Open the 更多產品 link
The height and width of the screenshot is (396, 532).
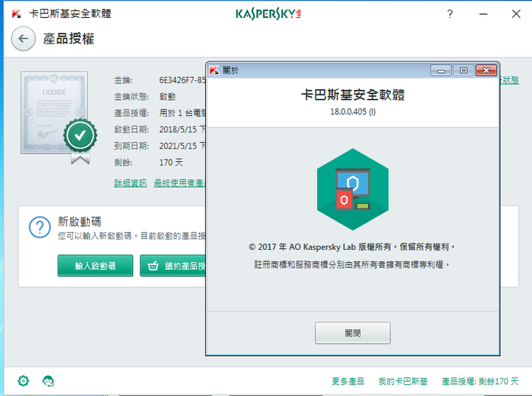(x=348, y=381)
